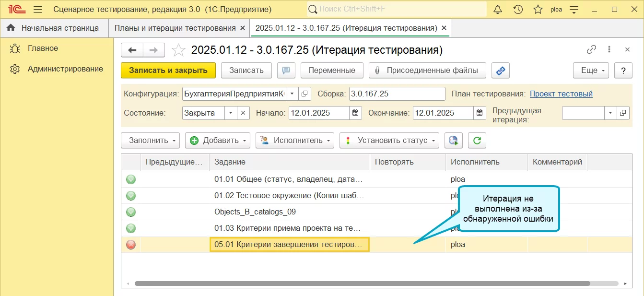Click the Комментарий column header
The width and height of the screenshot is (644, 296).
558,162
